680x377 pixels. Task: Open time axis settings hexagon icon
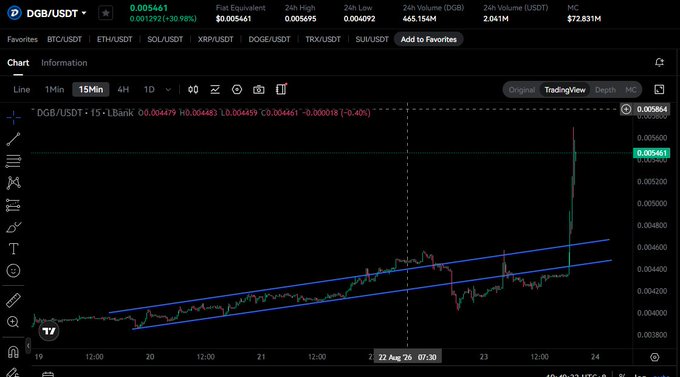(x=655, y=357)
